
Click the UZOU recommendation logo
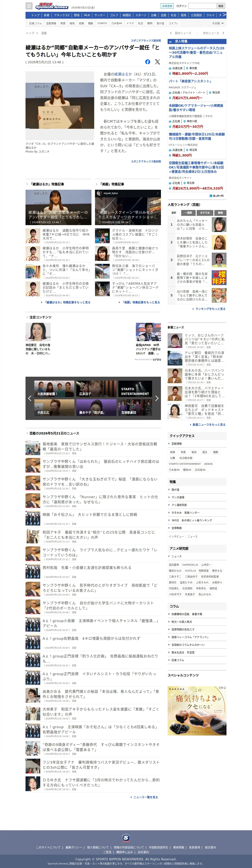pos(157,360)
